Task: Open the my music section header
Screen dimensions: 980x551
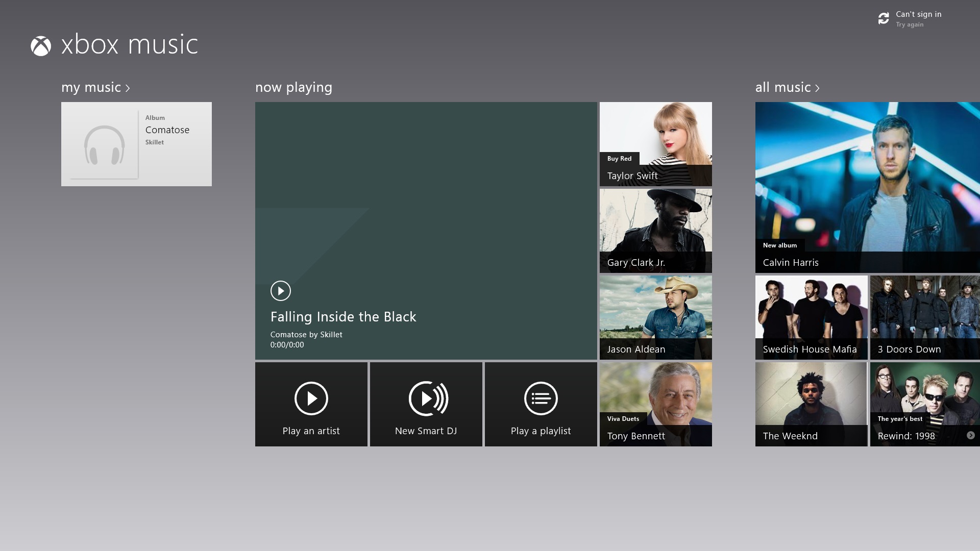Action: click(x=95, y=87)
